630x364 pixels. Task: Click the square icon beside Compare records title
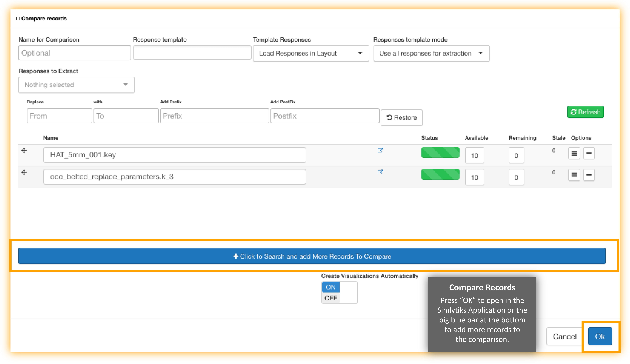(x=18, y=18)
